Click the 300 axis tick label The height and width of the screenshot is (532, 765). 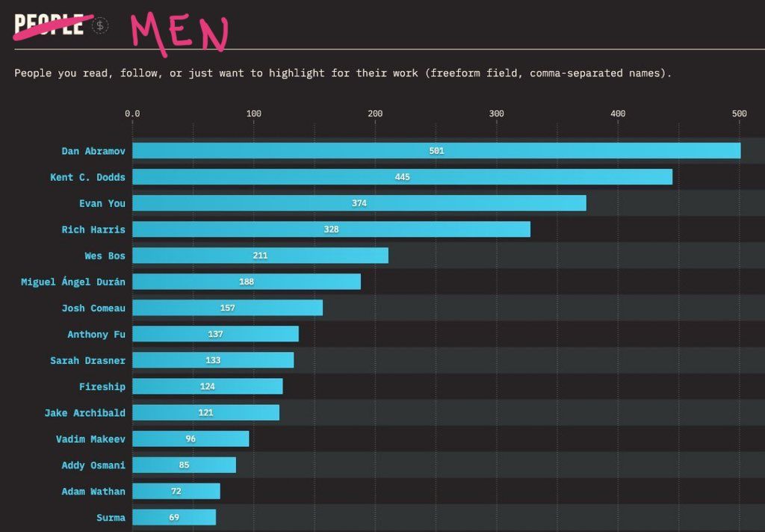coord(496,114)
